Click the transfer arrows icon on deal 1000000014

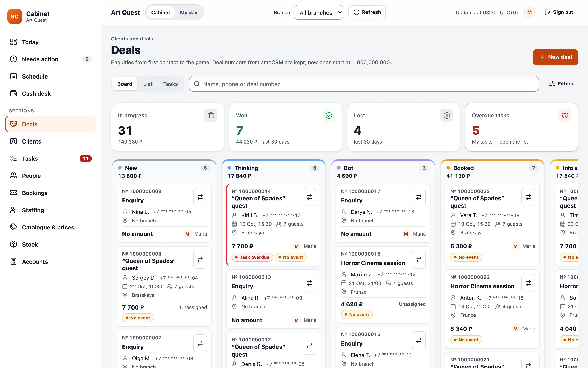(309, 197)
